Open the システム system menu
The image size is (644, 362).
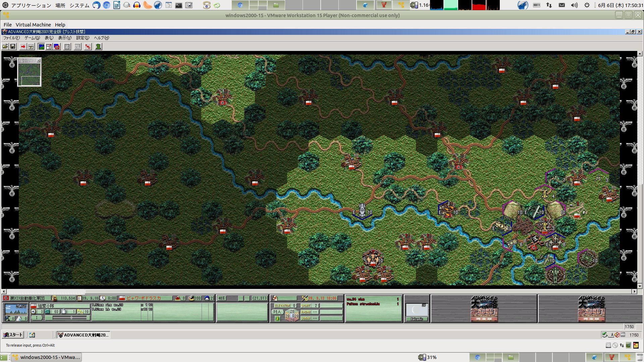[79, 5]
